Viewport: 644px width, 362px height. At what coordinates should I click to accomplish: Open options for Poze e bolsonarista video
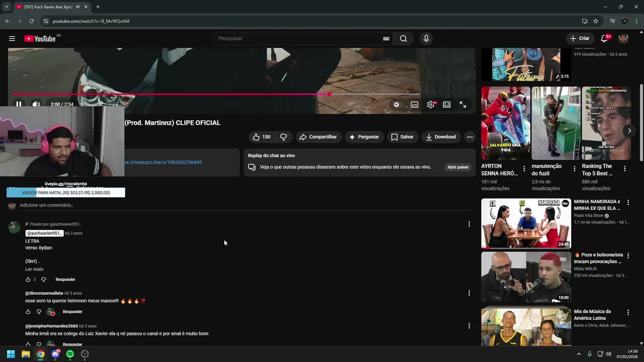coord(628,256)
